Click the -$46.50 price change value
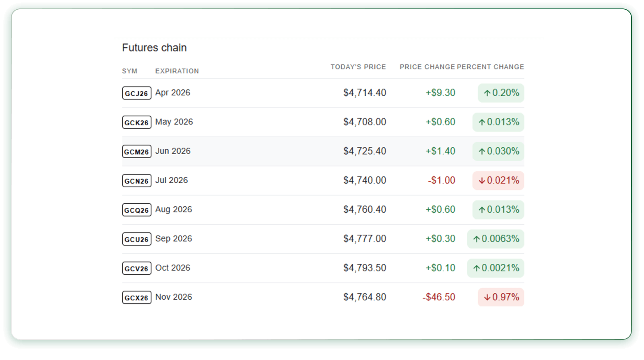The height and width of the screenshot is (360, 644). click(439, 297)
